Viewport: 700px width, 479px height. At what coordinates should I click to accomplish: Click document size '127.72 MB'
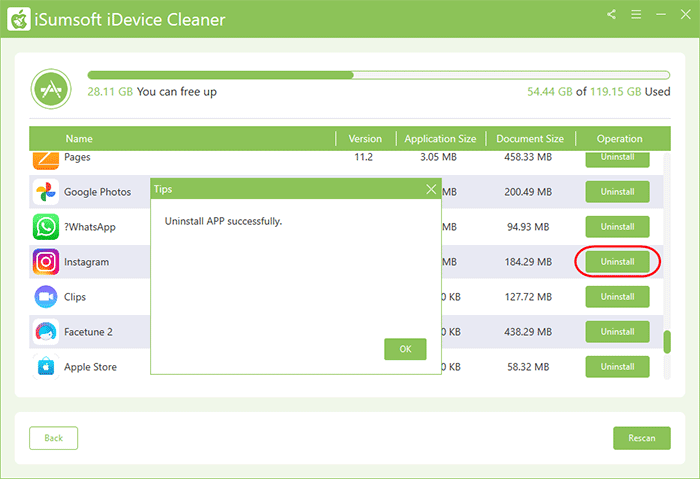tap(528, 297)
